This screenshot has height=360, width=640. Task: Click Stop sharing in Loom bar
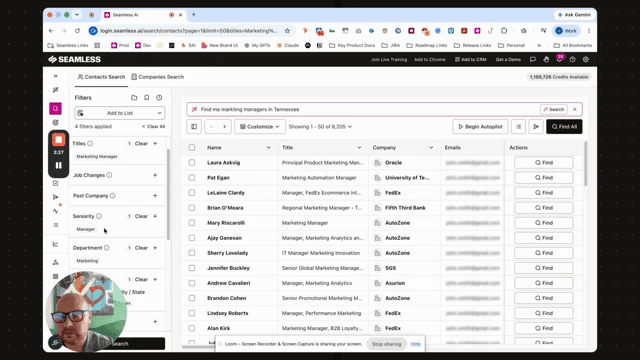386,344
